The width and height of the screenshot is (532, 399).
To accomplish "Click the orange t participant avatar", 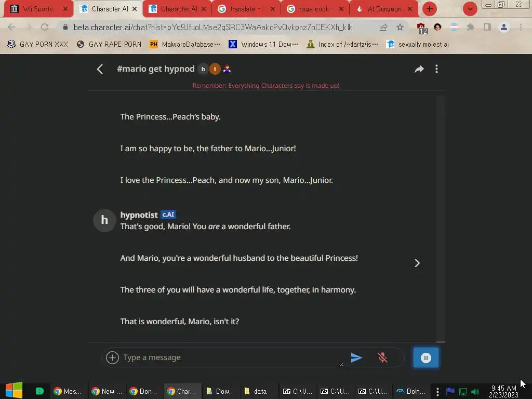I will point(215,69).
